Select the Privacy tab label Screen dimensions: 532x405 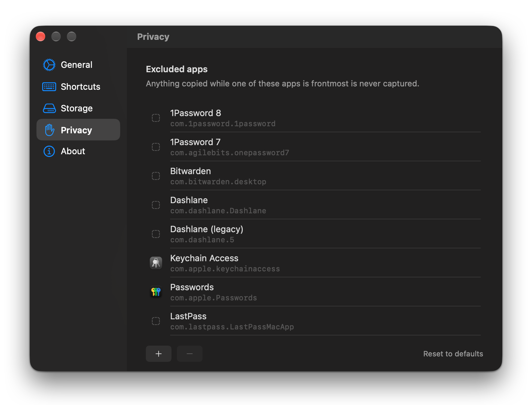click(x=76, y=130)
